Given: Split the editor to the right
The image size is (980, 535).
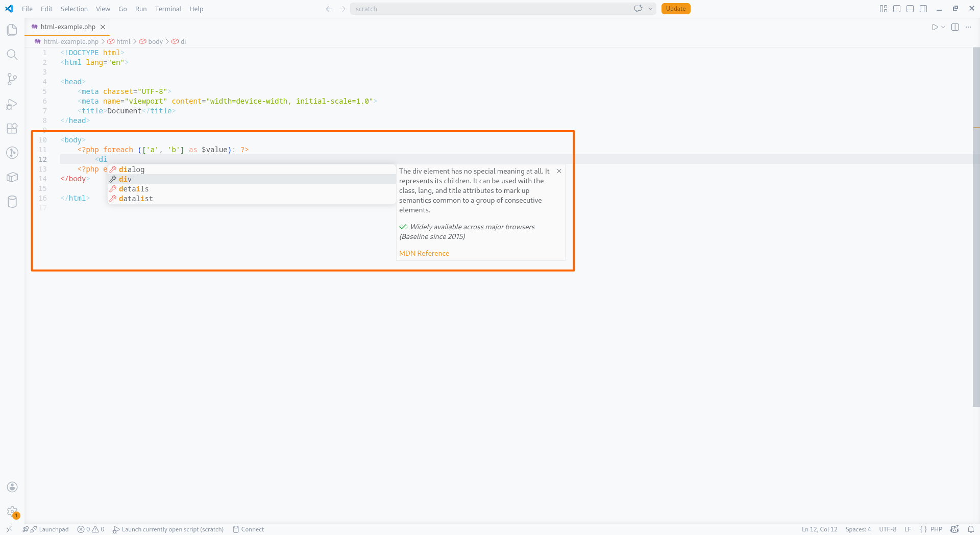Looking at the screenshot, I should click(955, 27).
